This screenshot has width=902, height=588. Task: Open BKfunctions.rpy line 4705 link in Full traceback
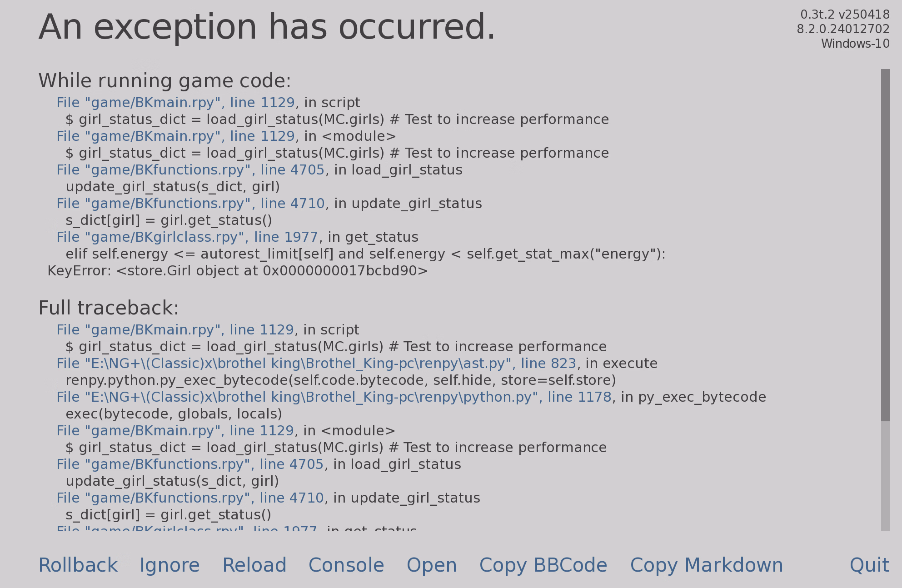pyautogui.click(x=189, y=464)
